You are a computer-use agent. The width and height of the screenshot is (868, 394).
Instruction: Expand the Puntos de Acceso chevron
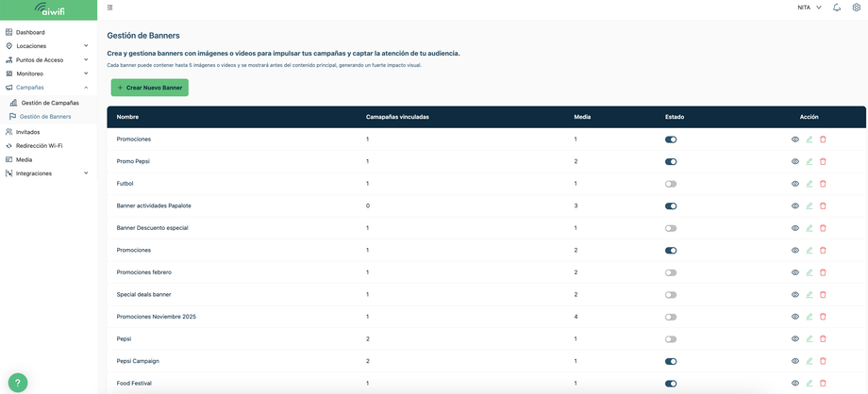pos(86,59)
